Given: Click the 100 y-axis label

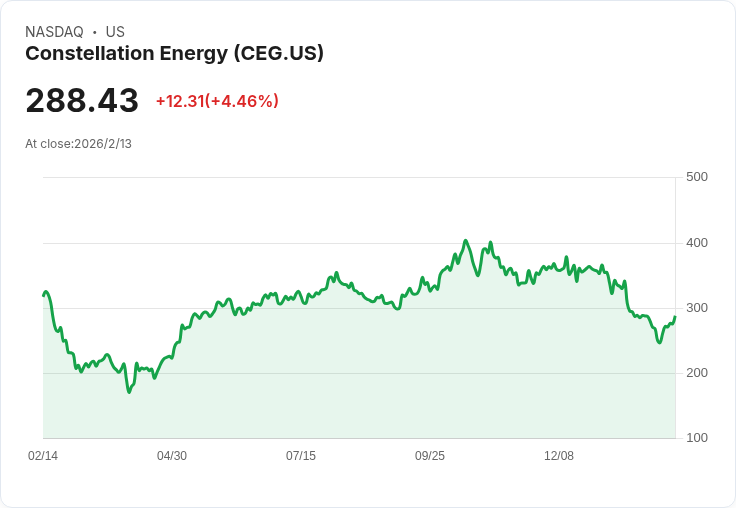Looking at the screenshot, I should (697, 438).
